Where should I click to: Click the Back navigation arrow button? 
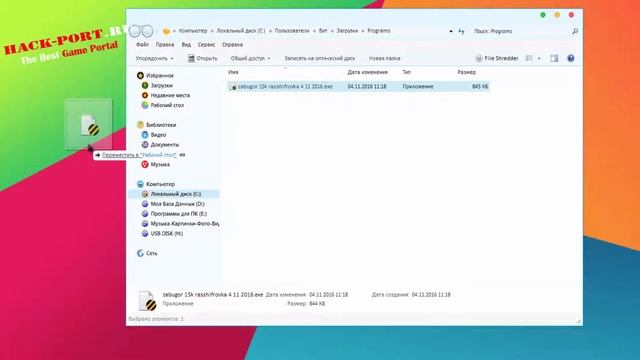coord(135,31)
